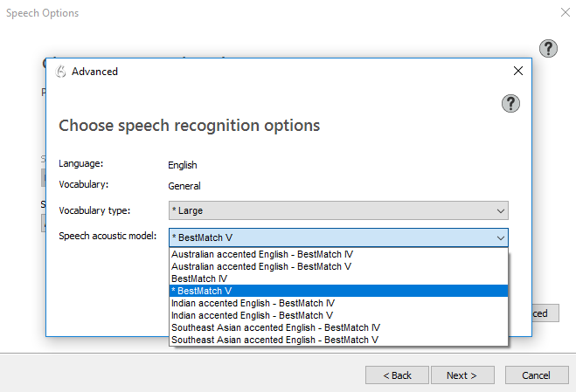The width and height of the screenshot is (576, 392).
Task: Open the Vocabulary type dropdown
Action: tap(337, 210)
